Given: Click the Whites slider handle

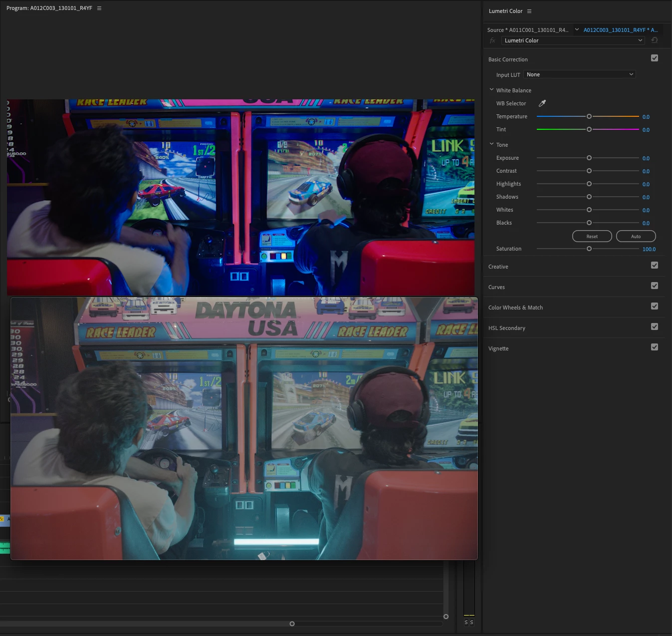Looking at the screenshot, I should coord(589,210).
